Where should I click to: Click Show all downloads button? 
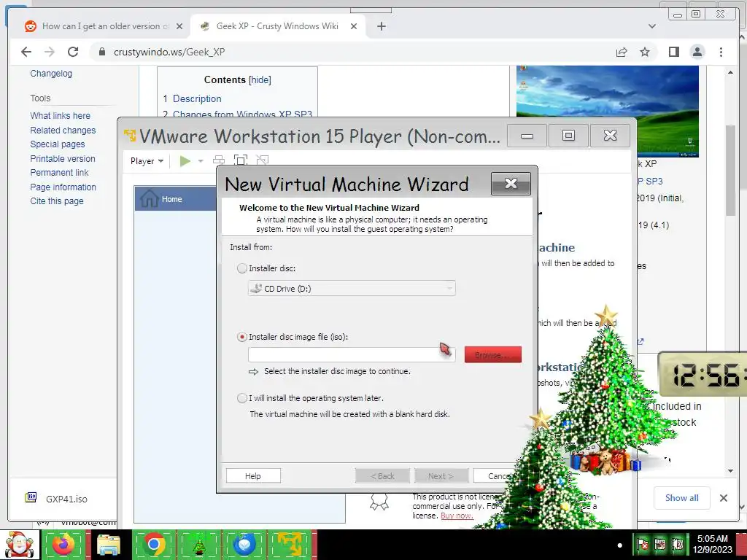(682, 497)
